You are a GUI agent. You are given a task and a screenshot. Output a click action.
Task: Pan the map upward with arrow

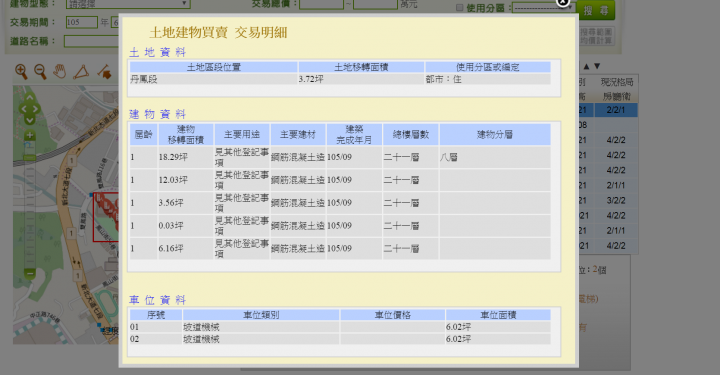[x=29, y=98]
